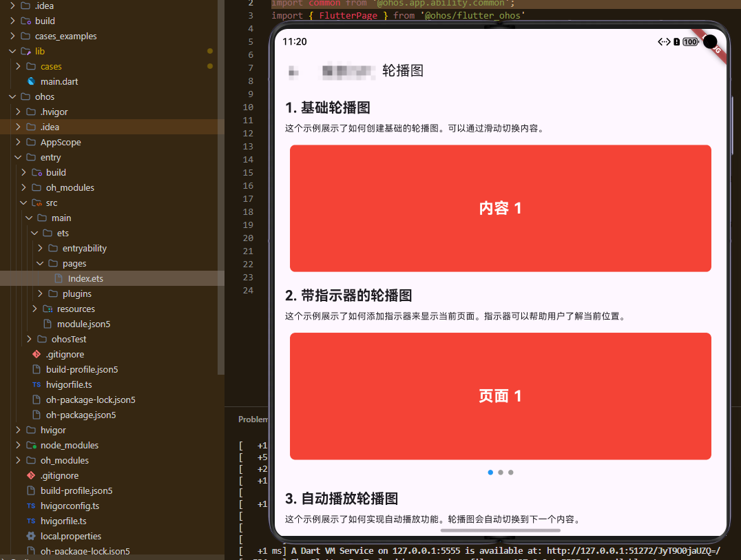Select Index.ets under the pages folder
The height and width of the screenshot is (560, 741).
click(x=85, y=278)
